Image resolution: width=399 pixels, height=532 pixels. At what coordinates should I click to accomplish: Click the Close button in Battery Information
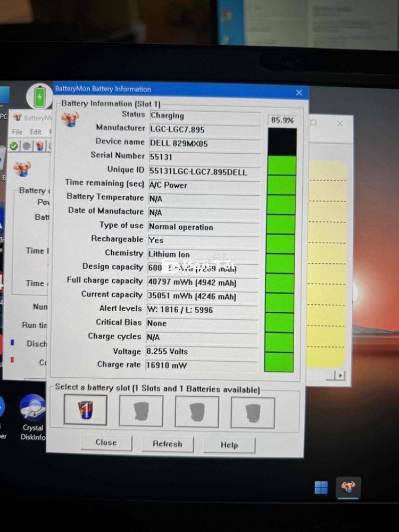tap(106, 443)
